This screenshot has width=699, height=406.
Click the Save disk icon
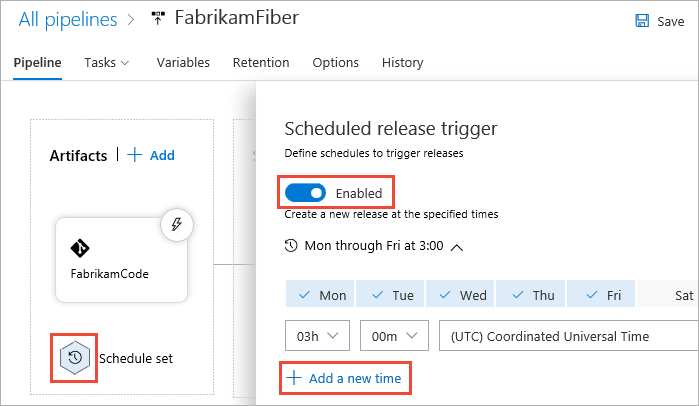641,21
